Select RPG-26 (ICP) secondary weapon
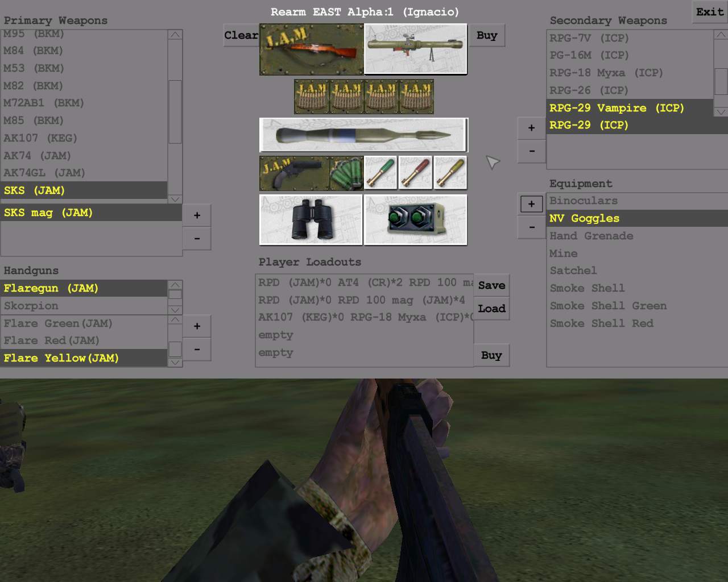Image resolution: width=728 pixels, height=582 pixels. tap(630, 90)
